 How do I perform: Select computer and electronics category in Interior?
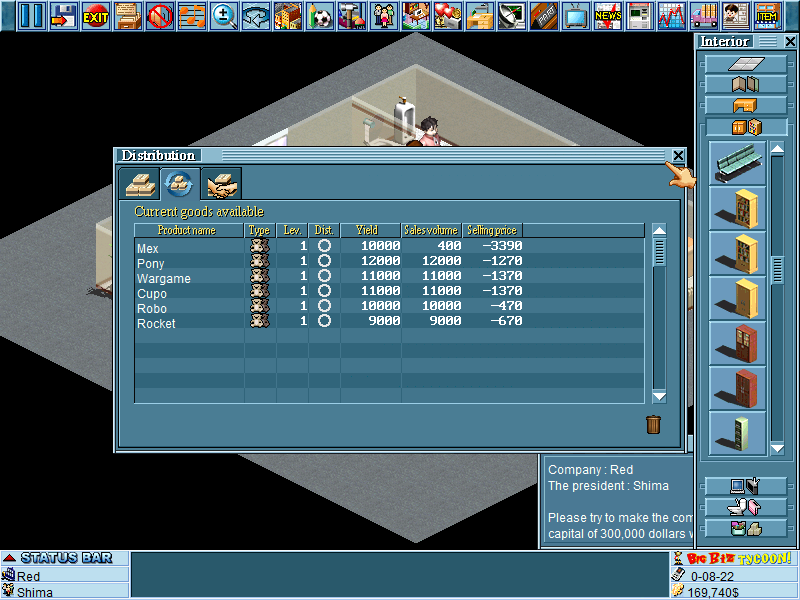[x=745, y=486]
